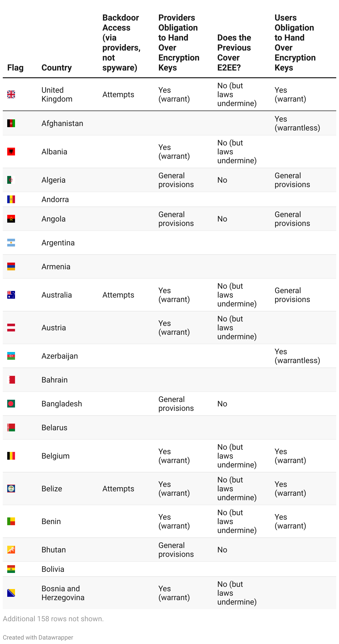Open the Created with Datawrapper link
The width and height of the screenshot is (339, 644).
point(38,637)
